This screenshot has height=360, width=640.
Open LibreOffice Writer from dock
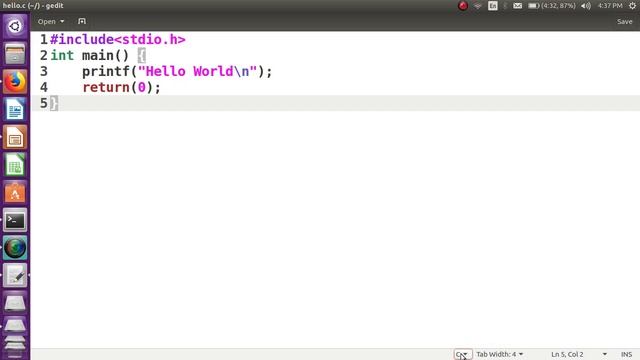point(15,109)
